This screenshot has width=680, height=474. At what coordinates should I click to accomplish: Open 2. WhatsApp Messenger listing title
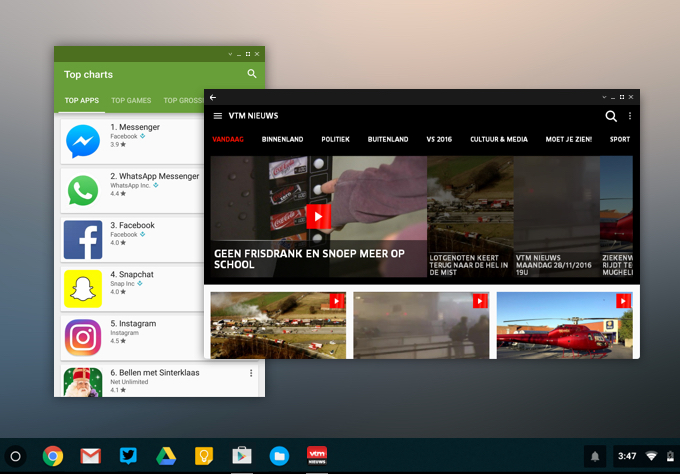click(x=155, y=176)
